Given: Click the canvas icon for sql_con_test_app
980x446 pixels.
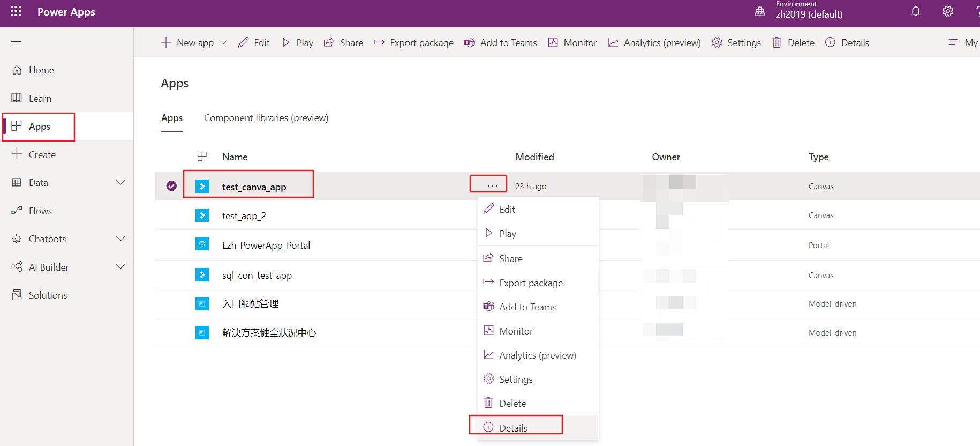Looking at the screenshot, I should coord(202,275).
